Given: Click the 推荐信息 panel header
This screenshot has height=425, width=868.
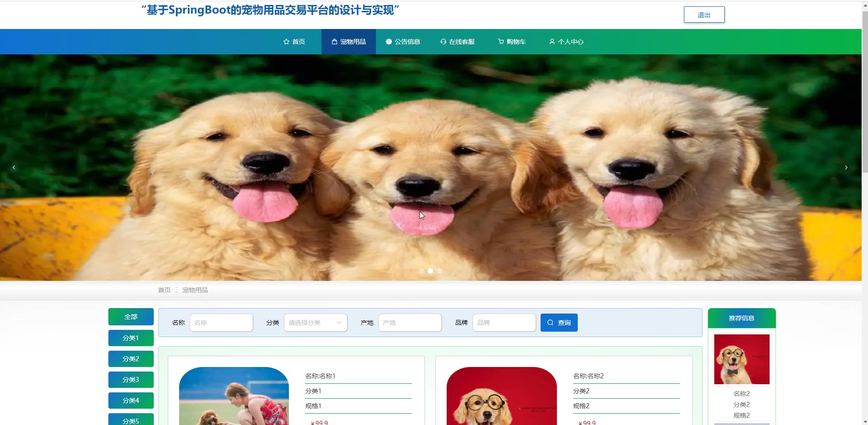Looking at the screenshot, I should pos(742,318).
